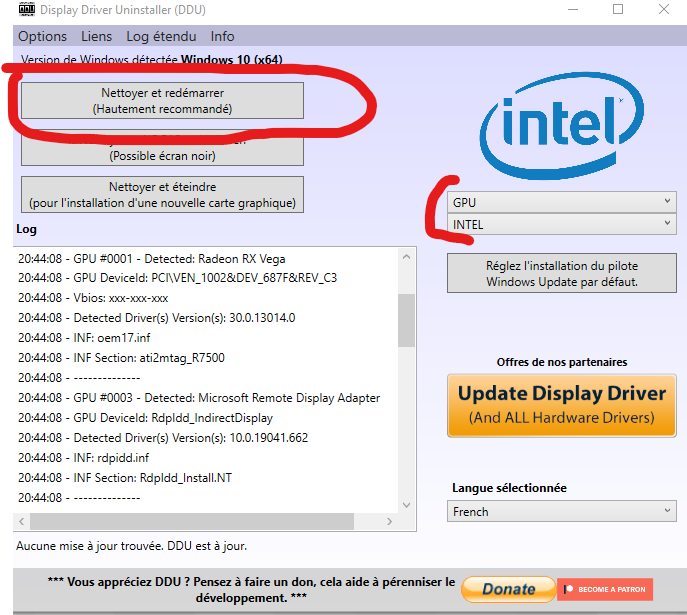Click the 'Langue sélectionnée' label

tap(509, 488)
